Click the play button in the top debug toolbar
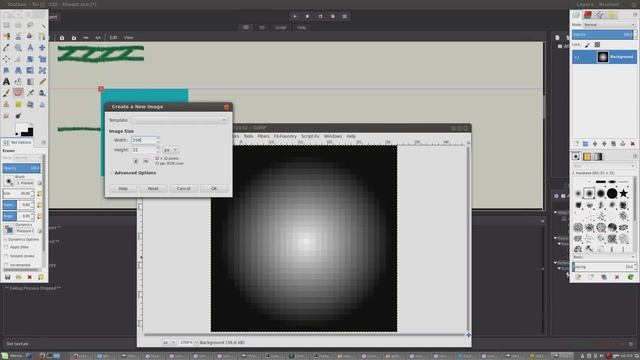640x360 pixels. [295, 16]
